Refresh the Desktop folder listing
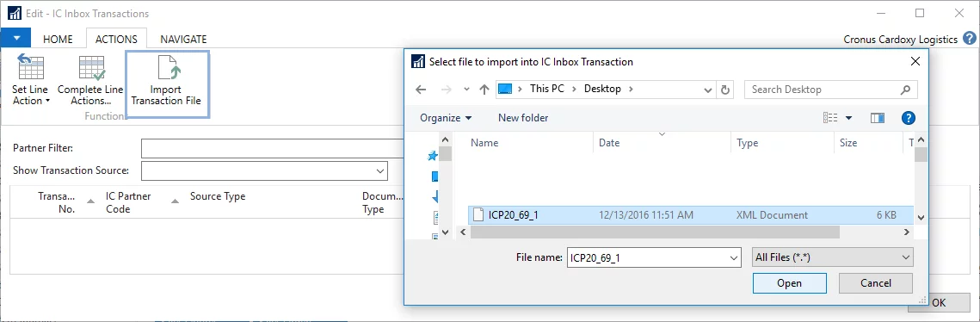The width and height of the screenshot is (980, 322). (725, 90)
